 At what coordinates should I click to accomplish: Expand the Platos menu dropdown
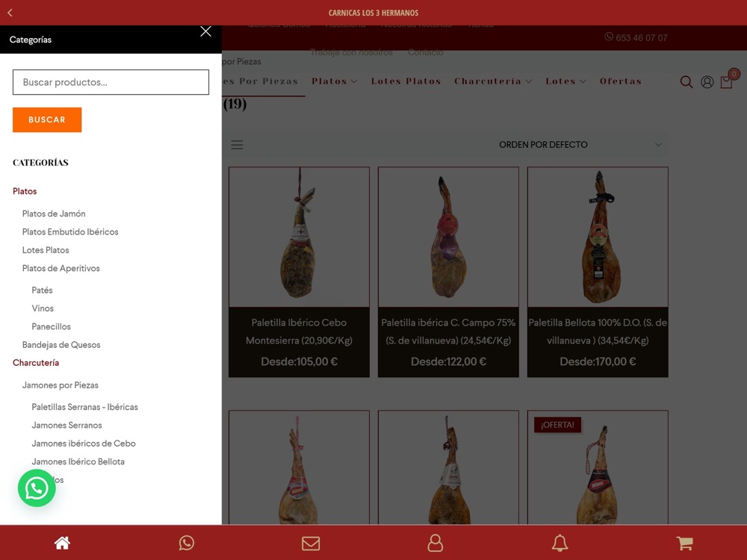click(x=335, y=81)
